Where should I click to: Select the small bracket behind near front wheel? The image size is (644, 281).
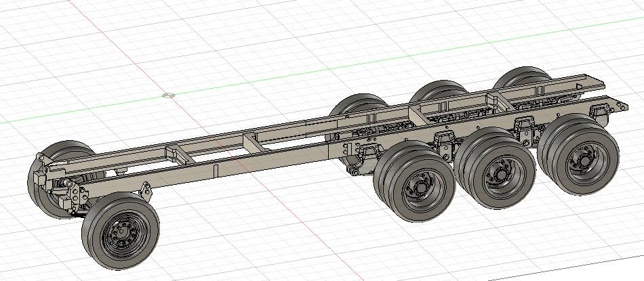[x=145, y=192]
